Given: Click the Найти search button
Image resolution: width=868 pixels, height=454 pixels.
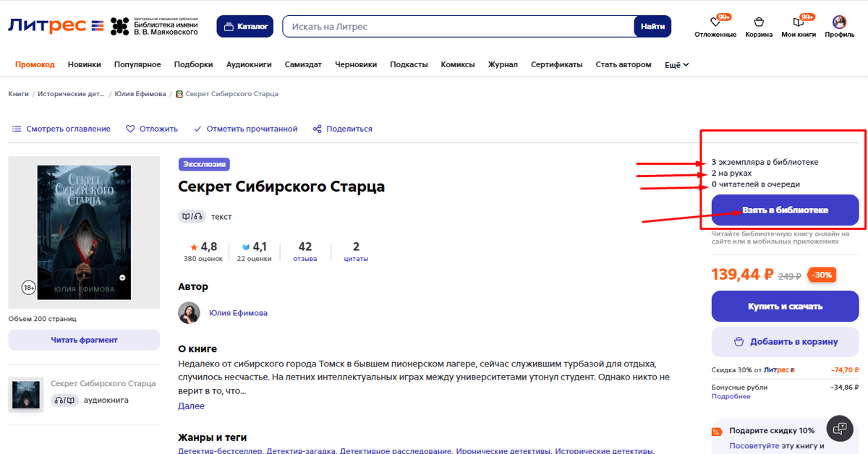Looking at the screenshot, I should coord(652,27).
